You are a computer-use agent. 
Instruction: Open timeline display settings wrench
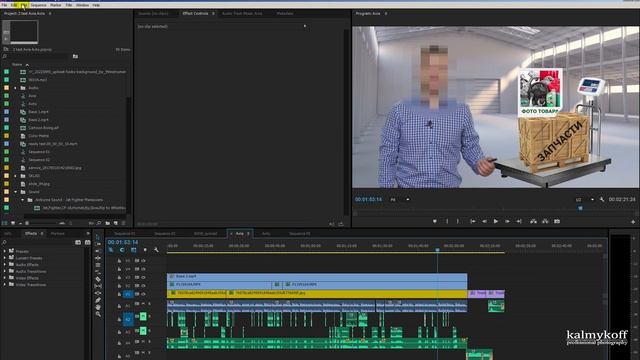click(156, 250)
